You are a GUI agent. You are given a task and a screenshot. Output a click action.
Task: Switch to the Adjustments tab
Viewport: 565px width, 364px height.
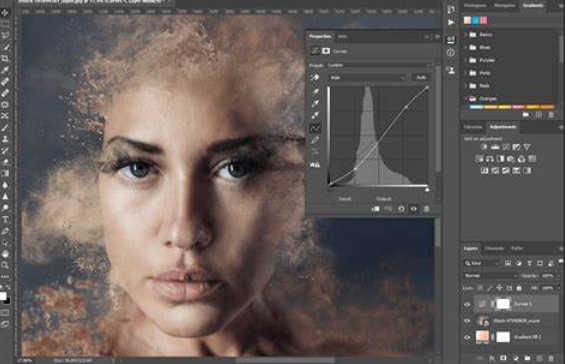point(503,127)
